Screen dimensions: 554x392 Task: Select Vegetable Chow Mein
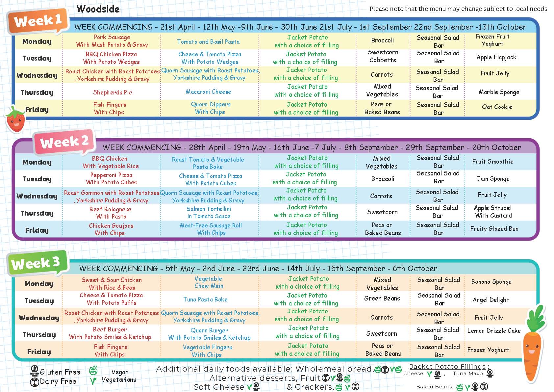pos(209,282)
